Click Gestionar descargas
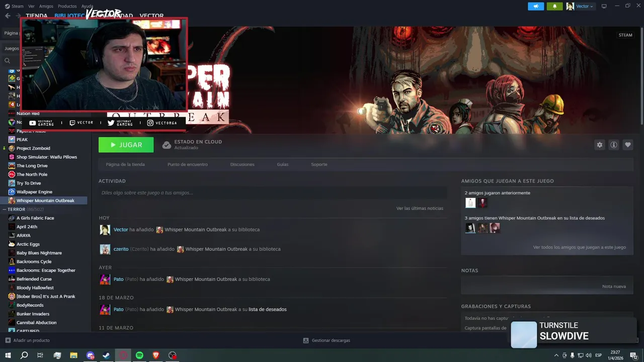This screenshot has height=362, width=644. [x=331, y=340]
